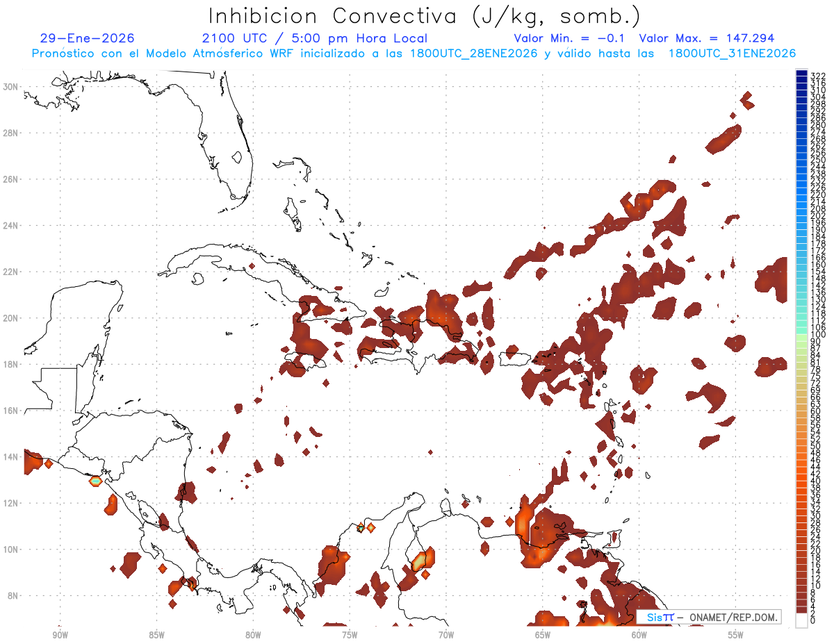Click the 'Pronóstico con el Modelo Atmosférico WRF' text

pyautogui.click(x=163, y=53)
